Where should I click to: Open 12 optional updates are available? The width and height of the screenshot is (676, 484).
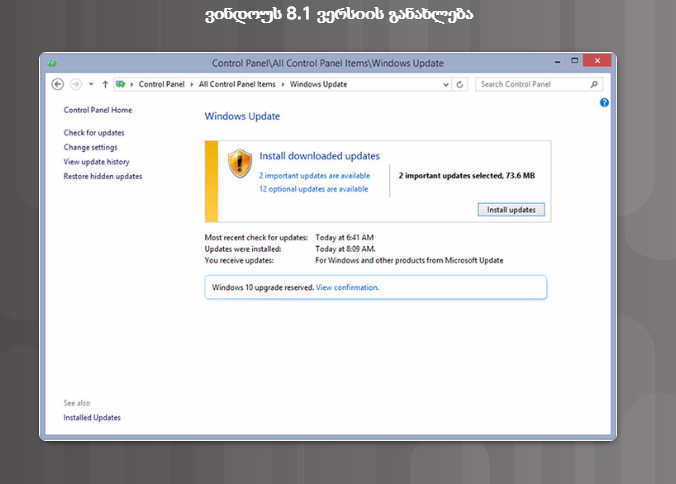point(313,188)
